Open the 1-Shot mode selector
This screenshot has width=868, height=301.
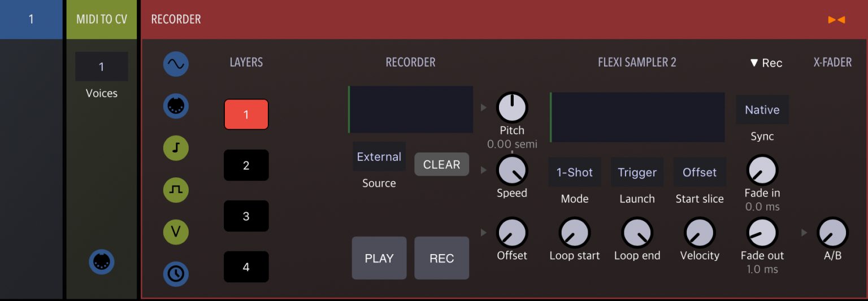click(575, 172)
